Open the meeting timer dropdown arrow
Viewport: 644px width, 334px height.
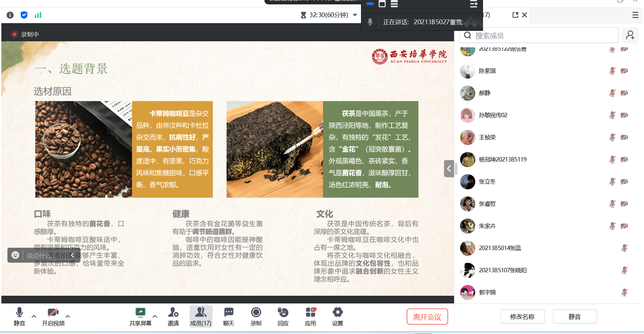(355, 15)
